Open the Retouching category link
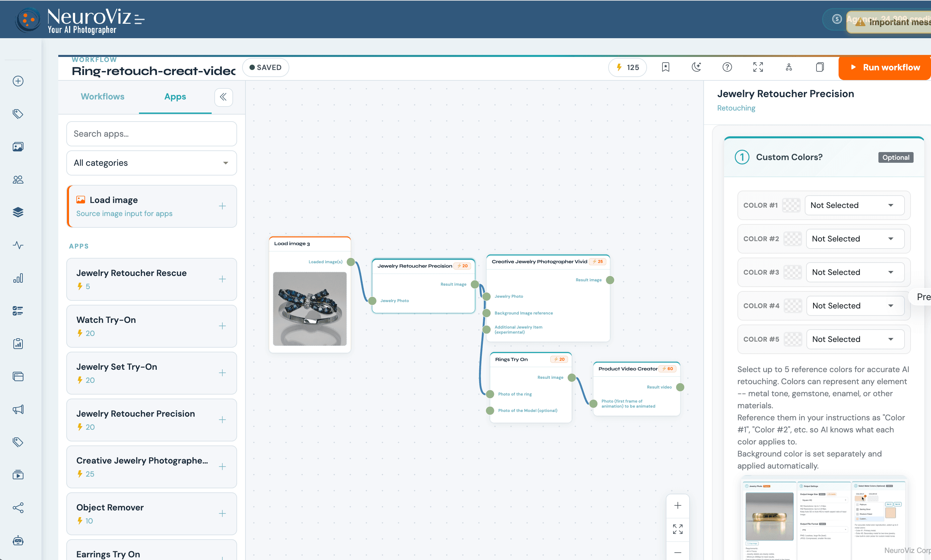The image size is (931, 560). click(x=736, y=108)
